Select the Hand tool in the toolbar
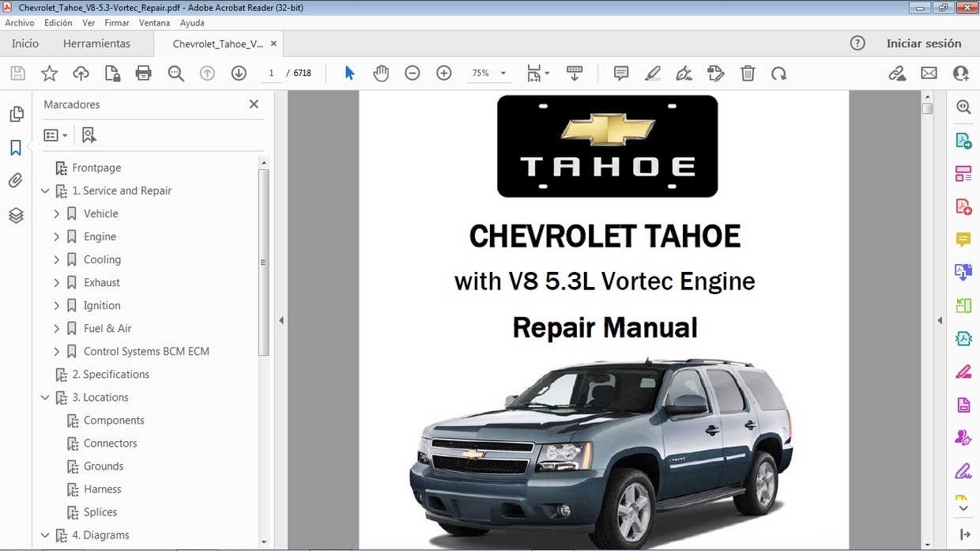 (x=381, y=73)
